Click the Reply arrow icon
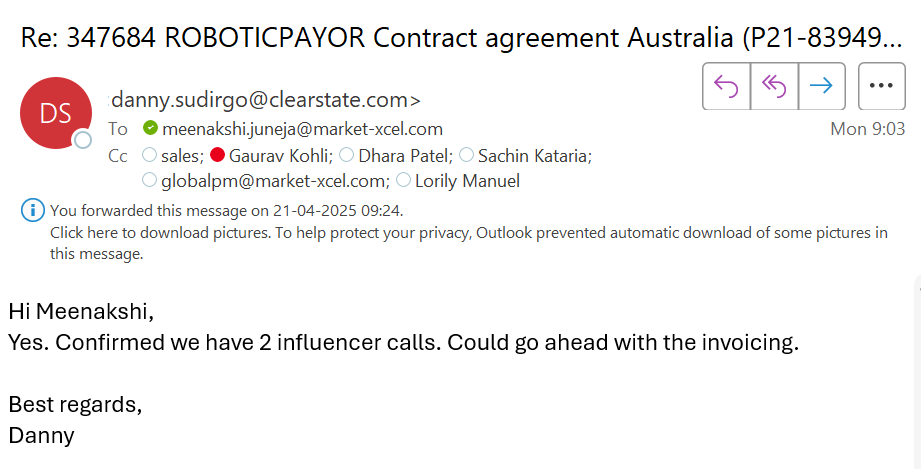The image size is (921, 469). tap(726, 86)
